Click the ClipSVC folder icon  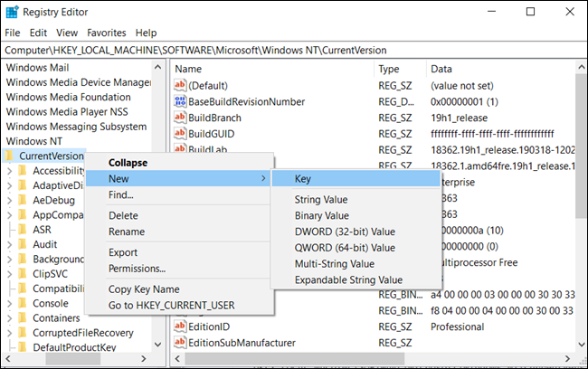(x=23, y=274)
